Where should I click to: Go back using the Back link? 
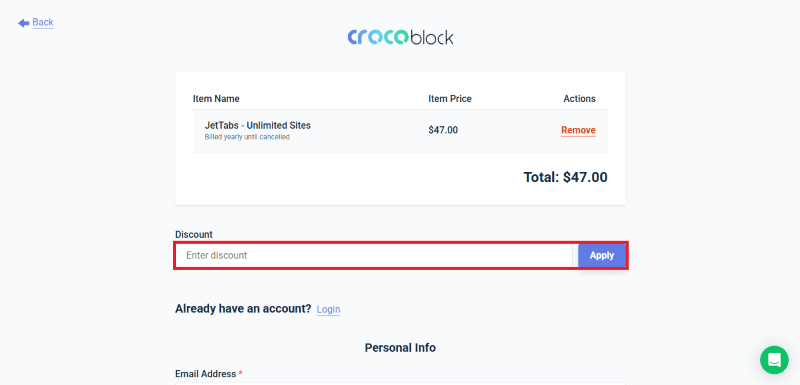(x=43, y=22)
